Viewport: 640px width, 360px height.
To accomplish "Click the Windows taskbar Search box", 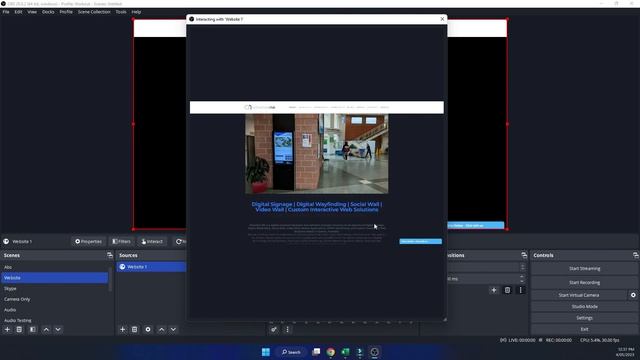I will click(291, 352).
